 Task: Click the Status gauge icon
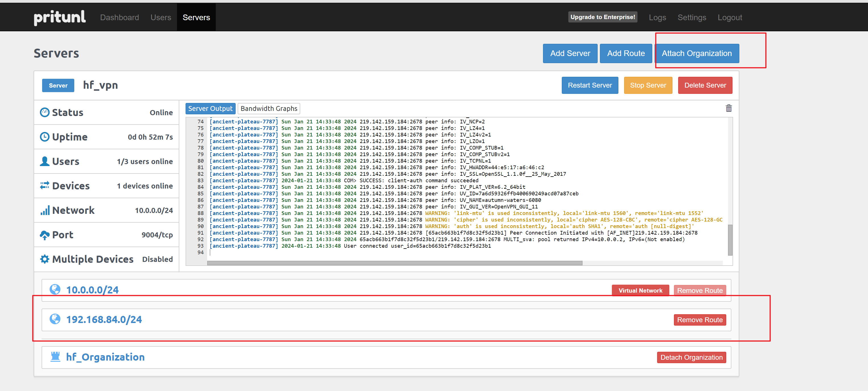[x=44, y=113]
